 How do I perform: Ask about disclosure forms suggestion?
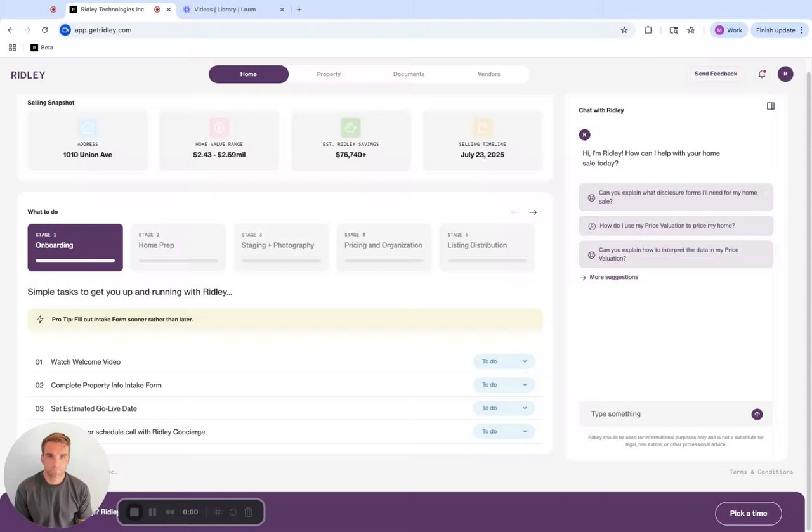coord(676,197)
